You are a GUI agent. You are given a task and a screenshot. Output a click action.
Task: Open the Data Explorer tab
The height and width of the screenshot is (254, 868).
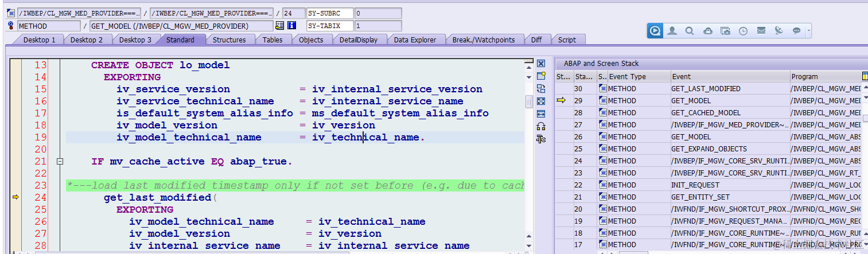pos(415,40)
